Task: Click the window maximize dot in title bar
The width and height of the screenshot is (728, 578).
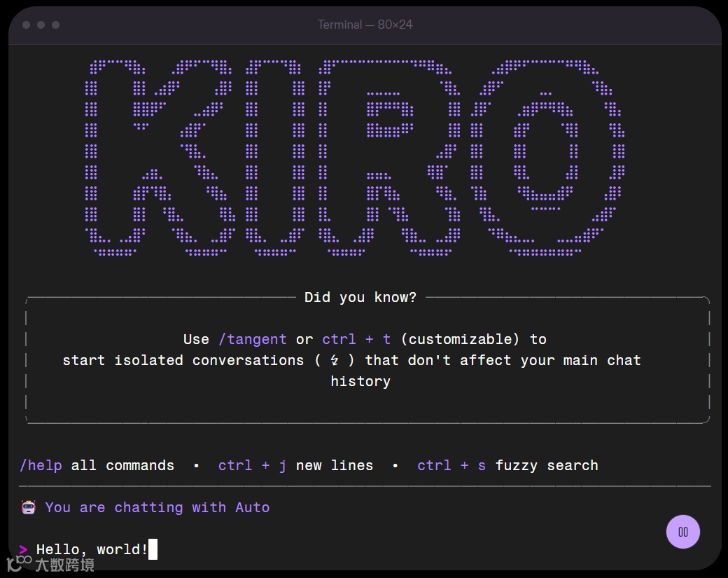Action: (x=56, y=25)
